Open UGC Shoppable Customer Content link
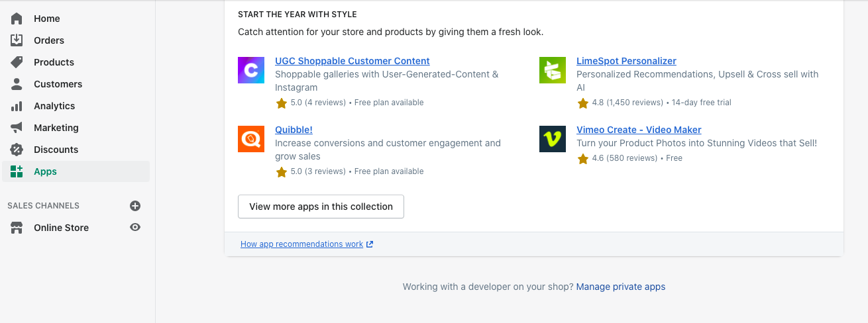This screenshot has height=323, width=868. (x=353, y=61)
